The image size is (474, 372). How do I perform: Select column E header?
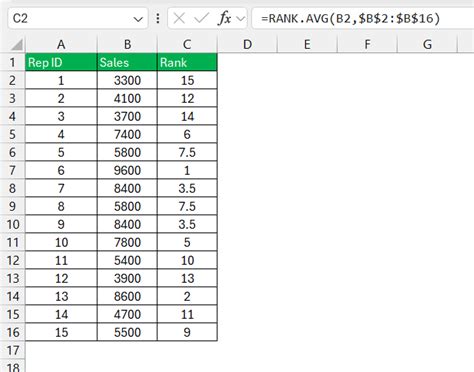point(307,44)
